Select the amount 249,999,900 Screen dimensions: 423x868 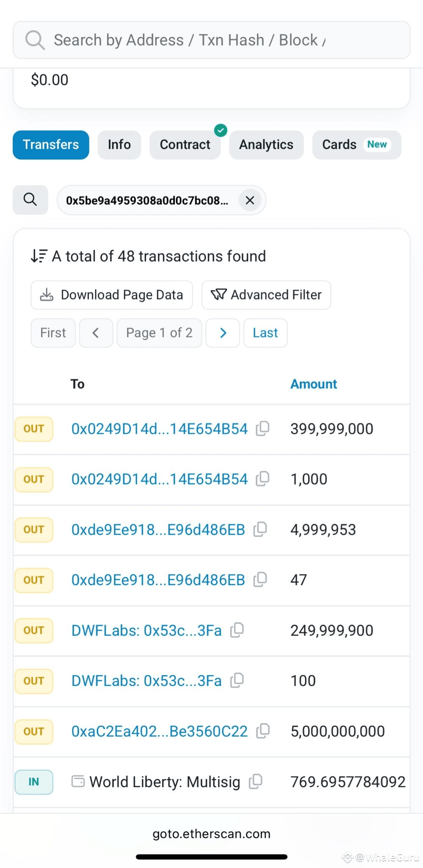click(332, 631)
